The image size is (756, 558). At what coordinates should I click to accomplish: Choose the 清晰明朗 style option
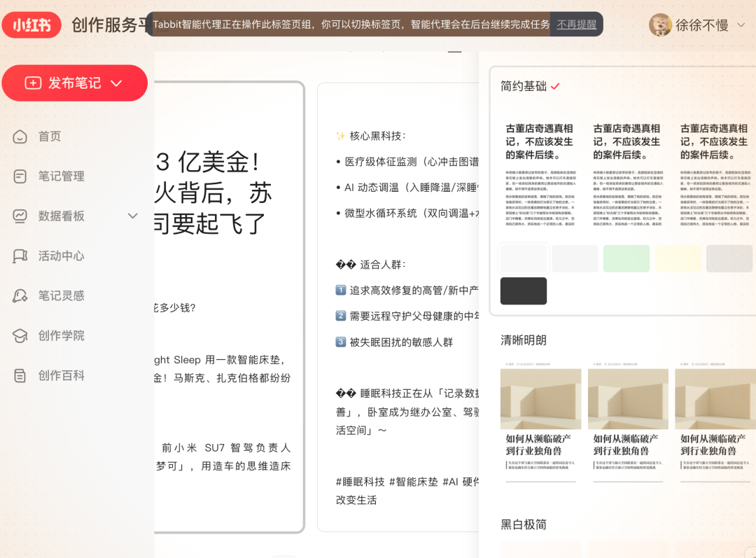tap(522, 339)
